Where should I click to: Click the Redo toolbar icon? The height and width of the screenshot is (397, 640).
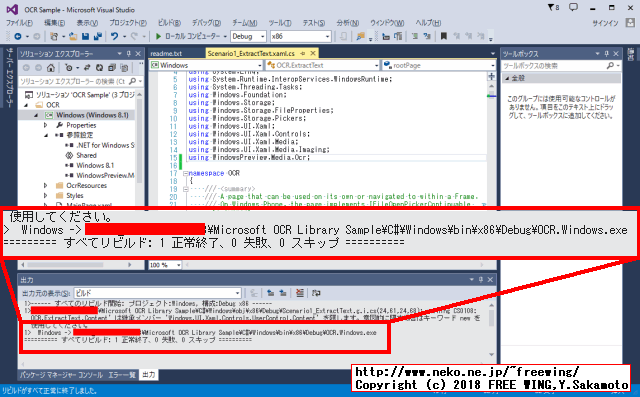[134, 36]
